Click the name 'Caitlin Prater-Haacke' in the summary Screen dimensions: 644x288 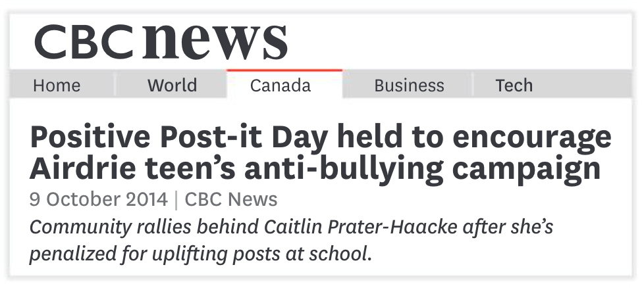[x=360, y=227]
